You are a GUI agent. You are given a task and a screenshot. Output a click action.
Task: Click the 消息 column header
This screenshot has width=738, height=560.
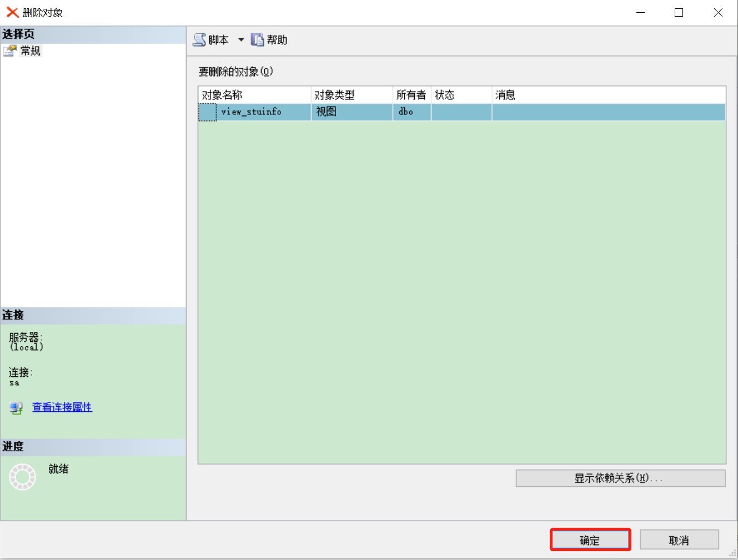(x=609, y=95)
